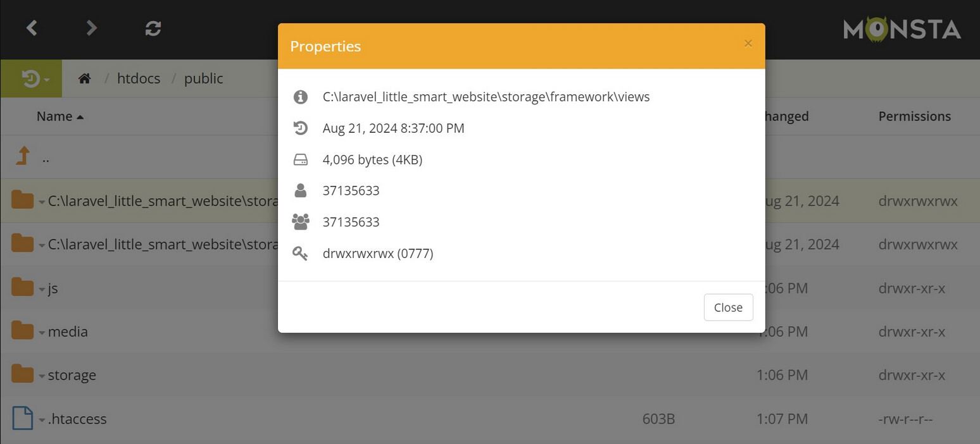Screen dimensions: 980x444
Task: Click the refresh icon
Action: coord(153,28)
